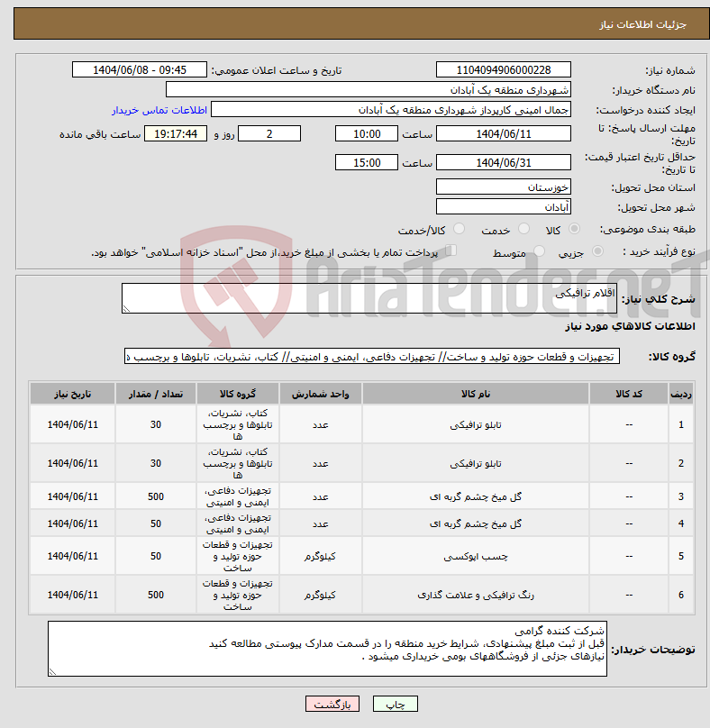Click the اطلاعات کالاهای مورد نیاز heading

point(630,326)
